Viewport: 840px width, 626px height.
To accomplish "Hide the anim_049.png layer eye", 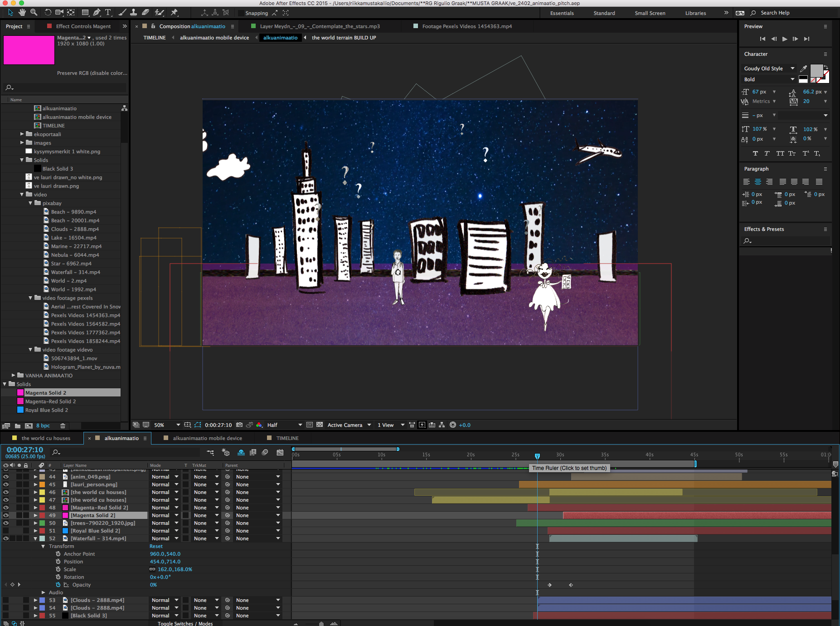I will pos(6,477).
